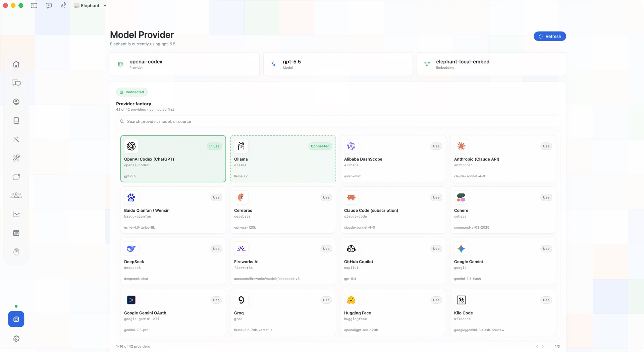
Task: Select the blue Model Provider chip icon
Action: click(16, 319)
